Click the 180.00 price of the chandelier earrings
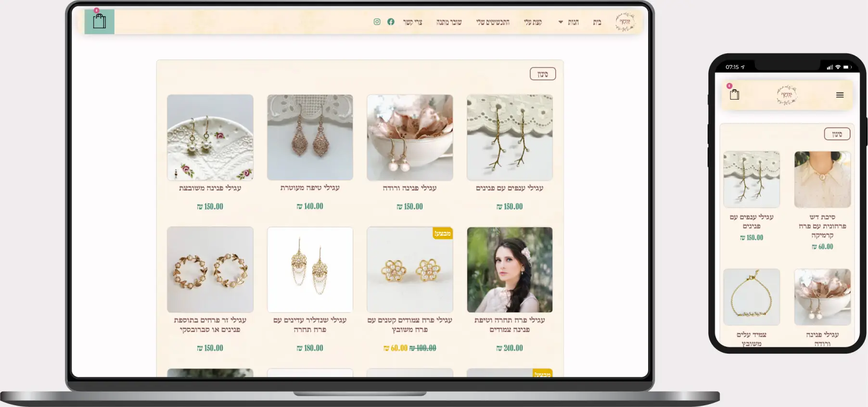This screenshot has height=407, width=868. 310,348
